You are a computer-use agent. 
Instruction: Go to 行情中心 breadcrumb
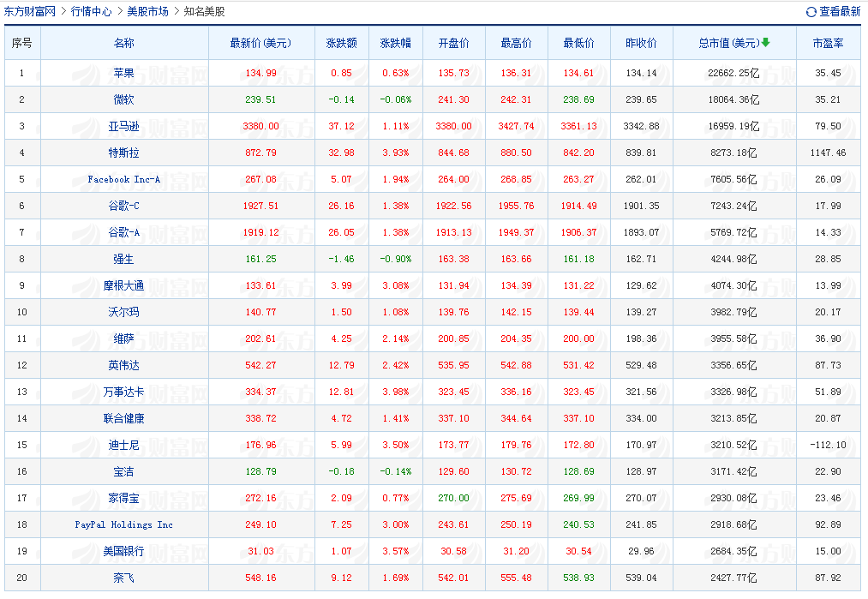[x=92, y=11]
